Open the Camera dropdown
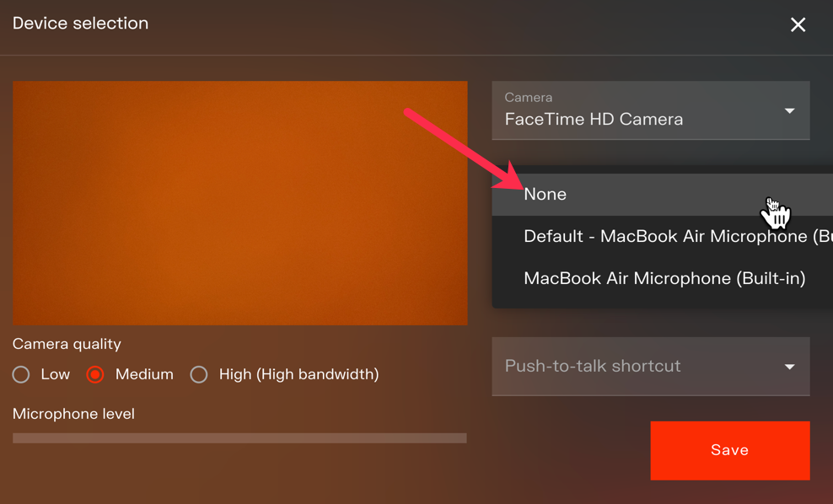This screenshot has height=504, width=833. click(x=651, y=110)
